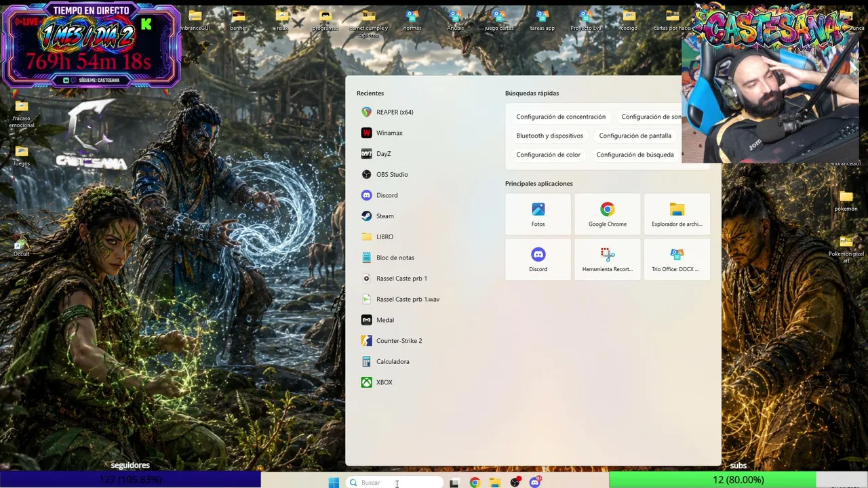Viewport: 868px width, 488px height.
Task: Select the carnet cumple y diploma folder
Action: click(x=369, y=23)
